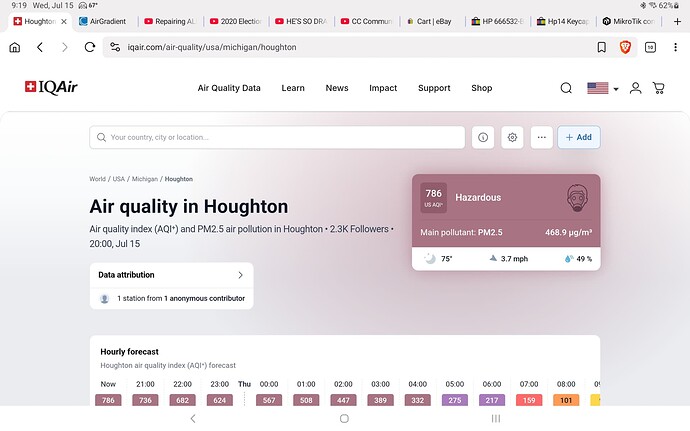Click the info circle icon beside search
The image size is (690, 431).
coord(483,137)
